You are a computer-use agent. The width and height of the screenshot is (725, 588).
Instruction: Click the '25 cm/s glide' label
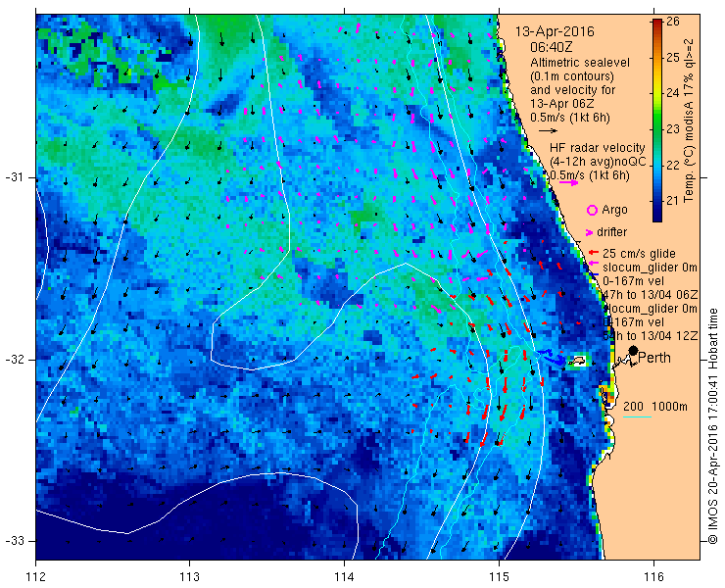[639, 253]
